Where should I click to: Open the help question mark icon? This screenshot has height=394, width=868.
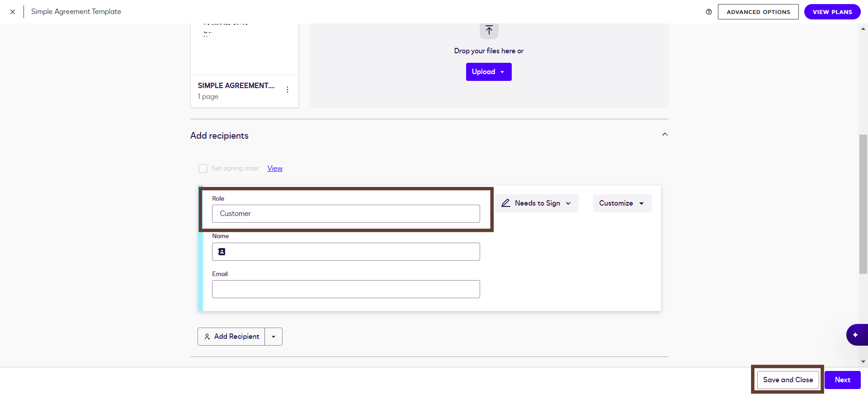(x=709, y=12)
